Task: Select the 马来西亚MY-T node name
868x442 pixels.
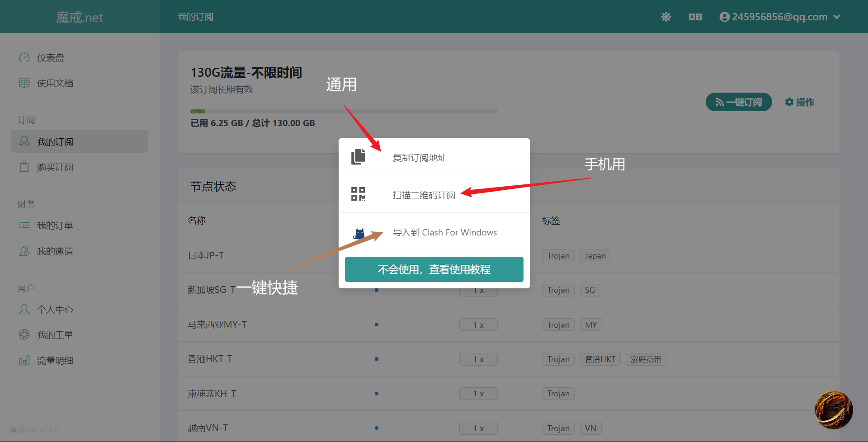Action: click(217, 324)
